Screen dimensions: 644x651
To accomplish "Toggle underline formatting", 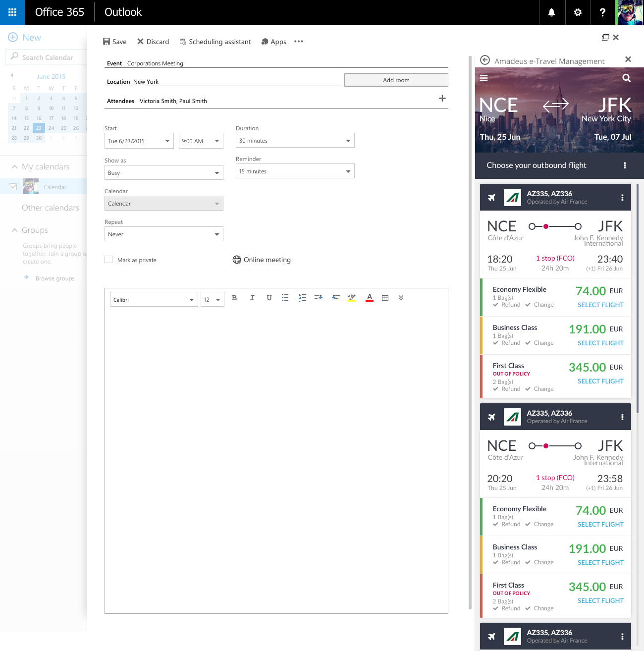I will pyautogui.click(x=269, y=298).
